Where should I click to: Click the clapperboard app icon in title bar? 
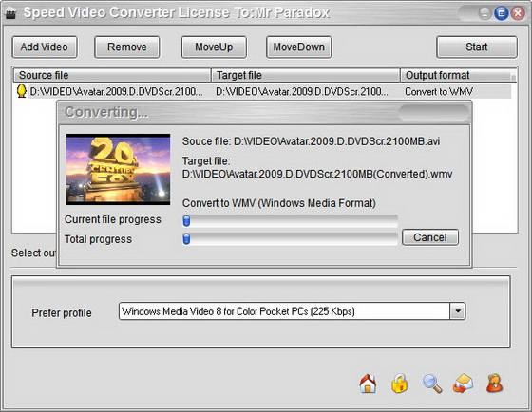[x=10, y=13]
